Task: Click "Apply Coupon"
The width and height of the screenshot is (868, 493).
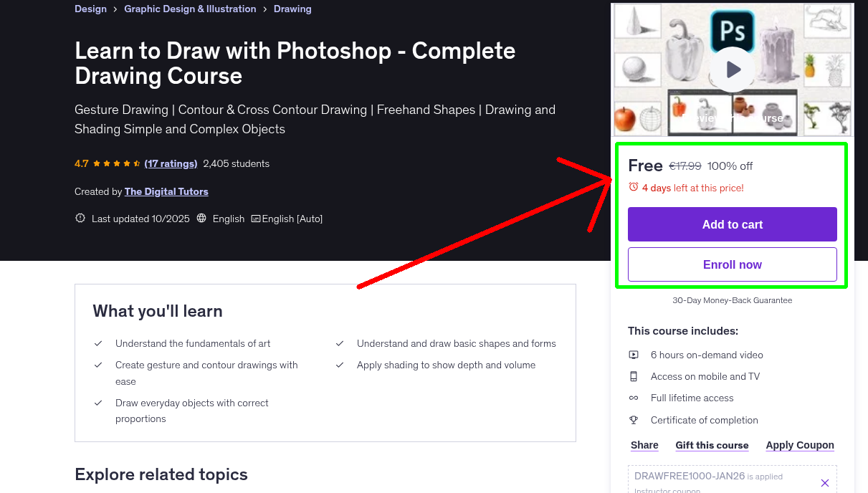Action: 800,445
